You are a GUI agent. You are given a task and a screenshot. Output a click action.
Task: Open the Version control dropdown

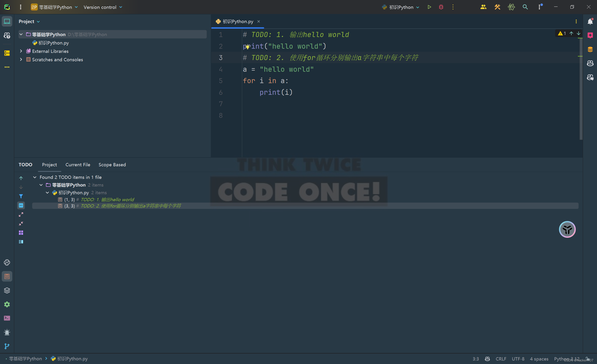point(103,7)
